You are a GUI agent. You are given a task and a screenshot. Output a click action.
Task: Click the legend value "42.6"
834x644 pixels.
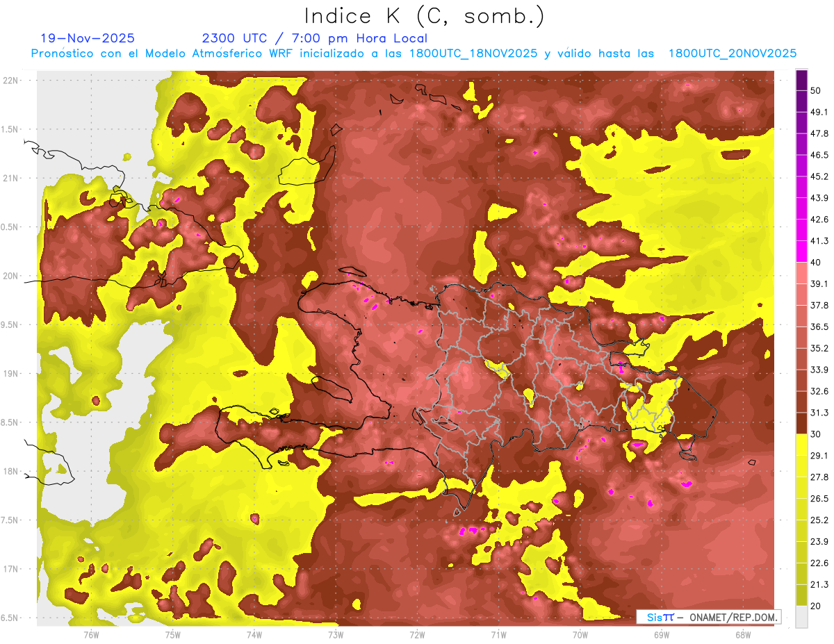tap(819, 220)
